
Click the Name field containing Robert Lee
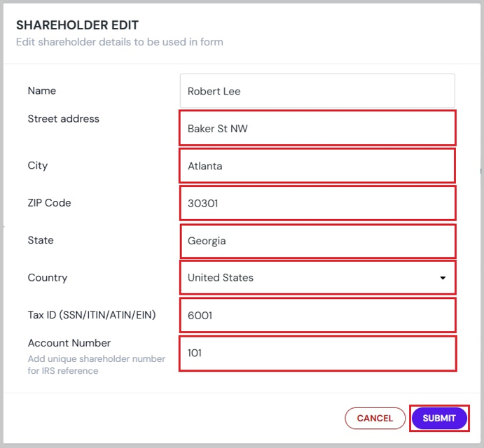click(x=317, y=91)
